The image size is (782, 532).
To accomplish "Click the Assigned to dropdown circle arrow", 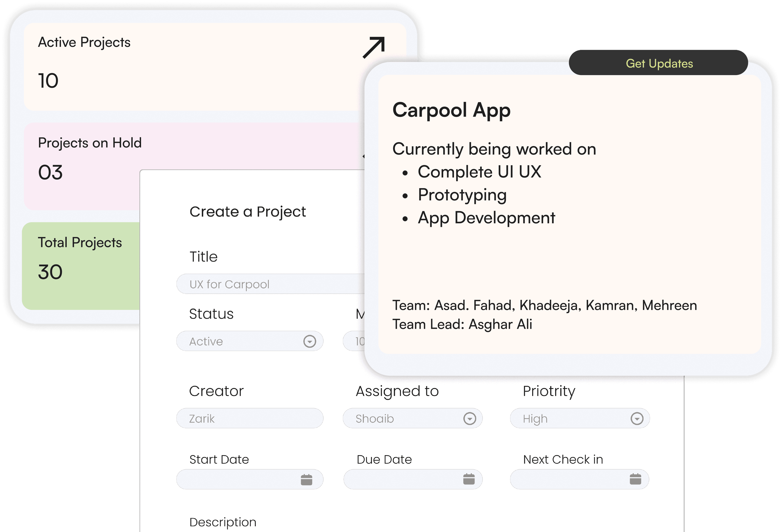I will pos(469,419).
